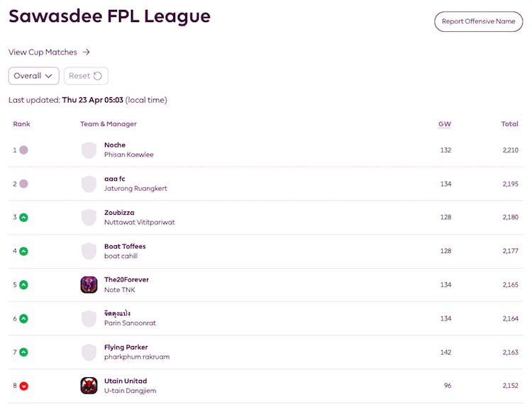Click Utain Unitad team badge image
The image size is (532, 407).
click(89, 386)
